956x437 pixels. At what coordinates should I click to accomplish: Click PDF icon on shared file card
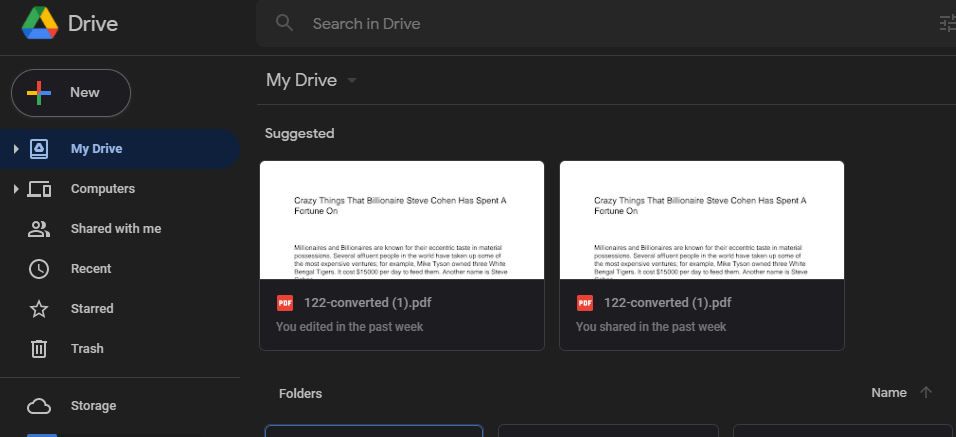(x=585, y=302)
